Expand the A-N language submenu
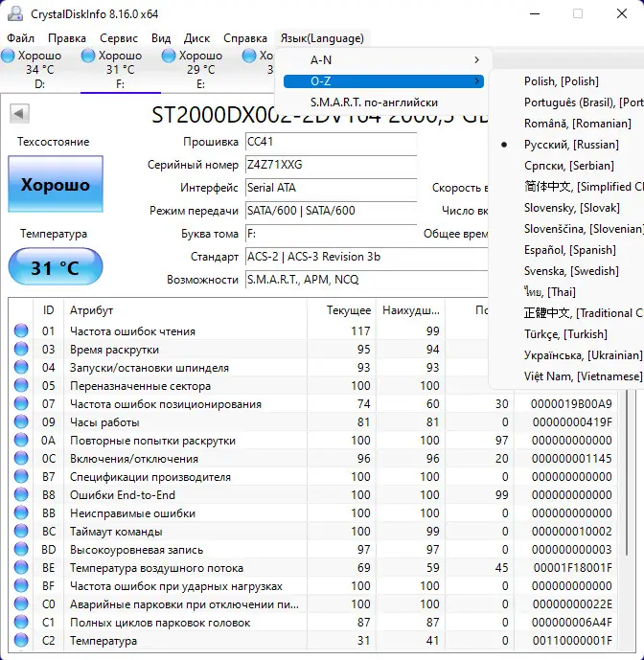Screen dimensions: 644x660 tap(383, 60)
